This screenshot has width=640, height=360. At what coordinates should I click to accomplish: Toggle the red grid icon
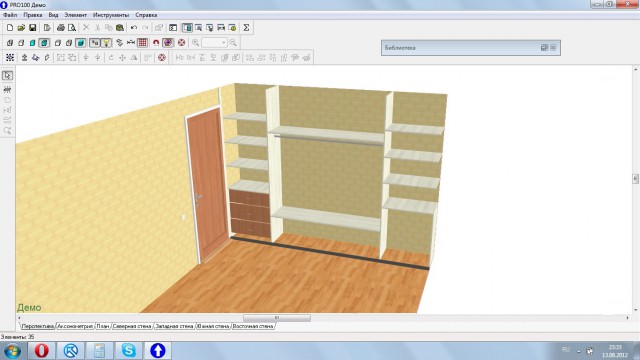[x=142, y=42]
